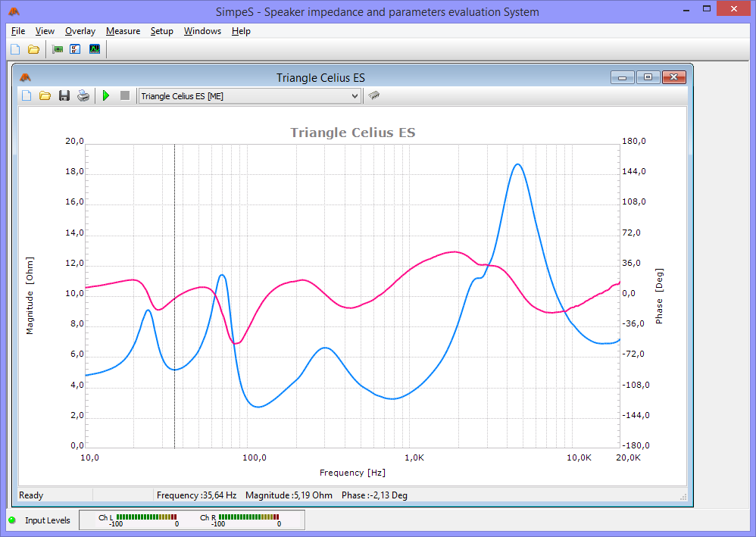Click the signal graph monitor icon
Screen dimensions: 756x537
tap(95, 49)
